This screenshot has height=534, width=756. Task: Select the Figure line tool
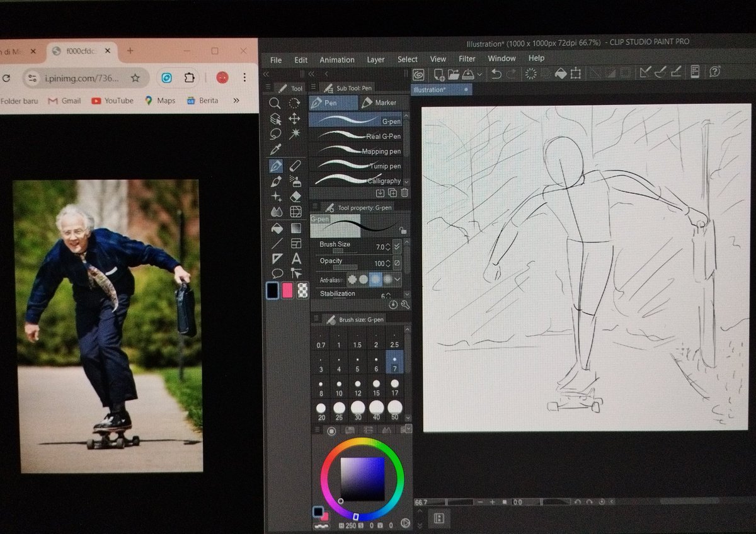click(276, 243)
